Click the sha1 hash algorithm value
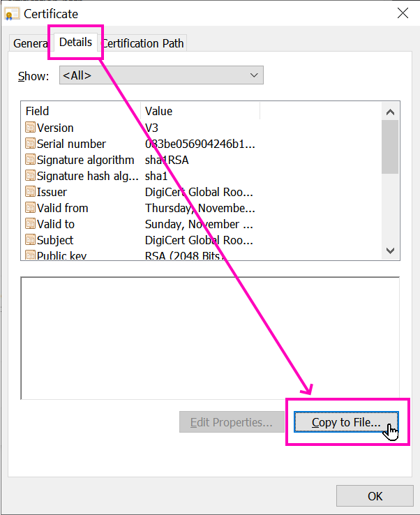Viewport: 420px width, 515px height. (x=156, y=176)
